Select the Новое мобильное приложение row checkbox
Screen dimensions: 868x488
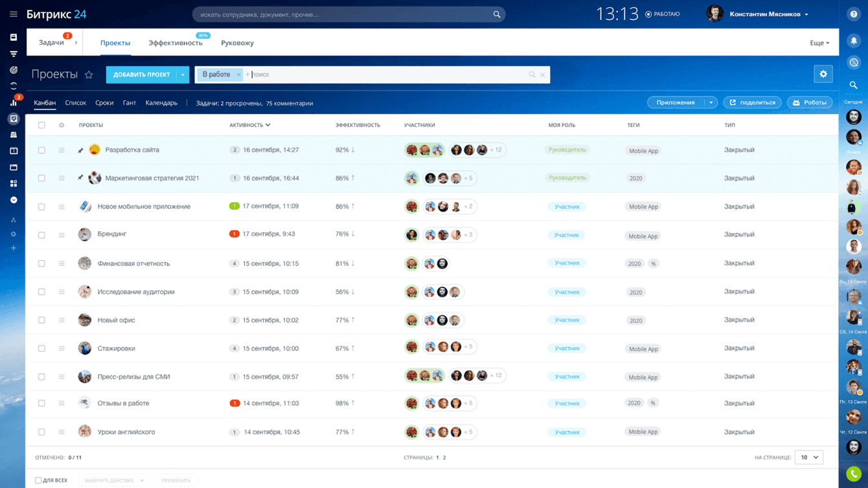tap(41, 206)
